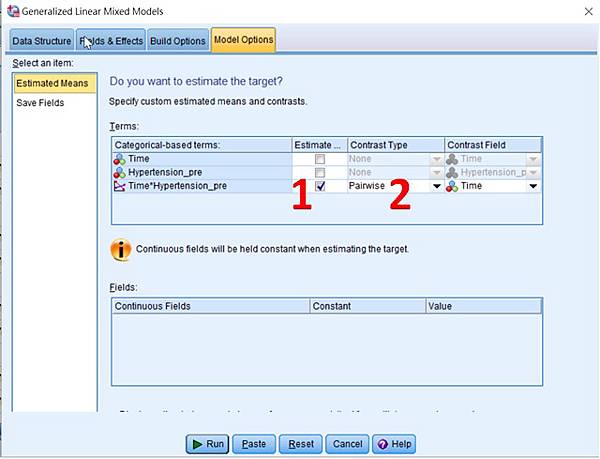Click the Constant column header
This screenshot has height=459, width=600.
click(368, 306)
